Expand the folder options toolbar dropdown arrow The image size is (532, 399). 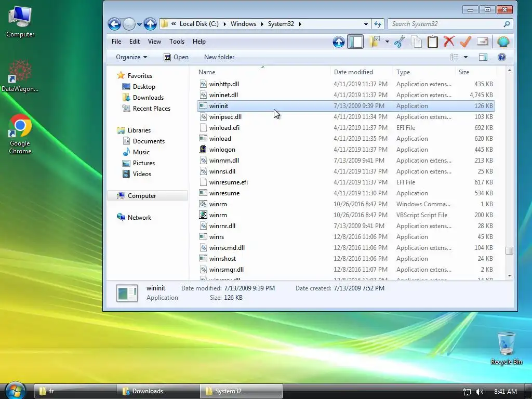(387, 42)
